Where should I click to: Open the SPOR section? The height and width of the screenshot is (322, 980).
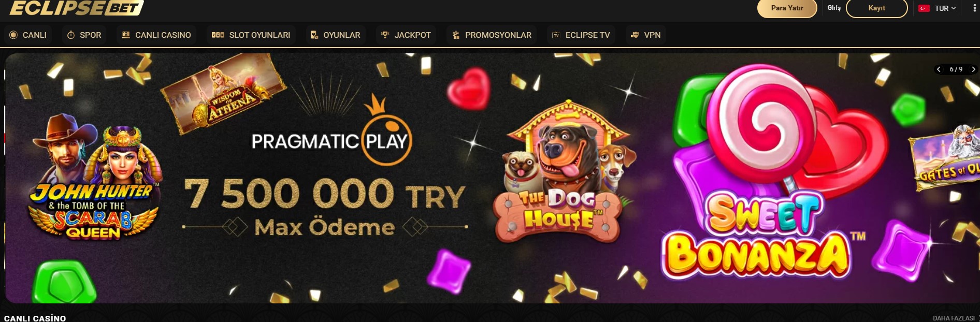84,35
